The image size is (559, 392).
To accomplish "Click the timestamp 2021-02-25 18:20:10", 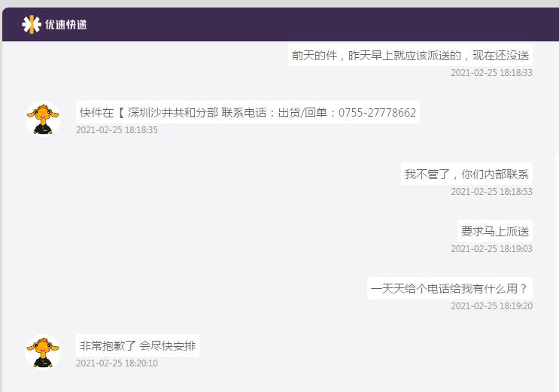I will pos(117,363).
